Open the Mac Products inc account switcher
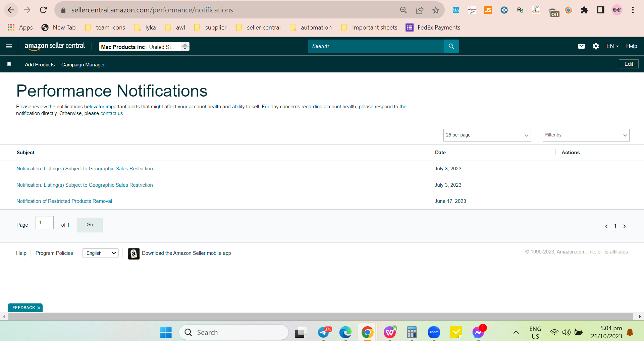The height and width of the screenshot is (341, 644). click(x=144, y=47)
